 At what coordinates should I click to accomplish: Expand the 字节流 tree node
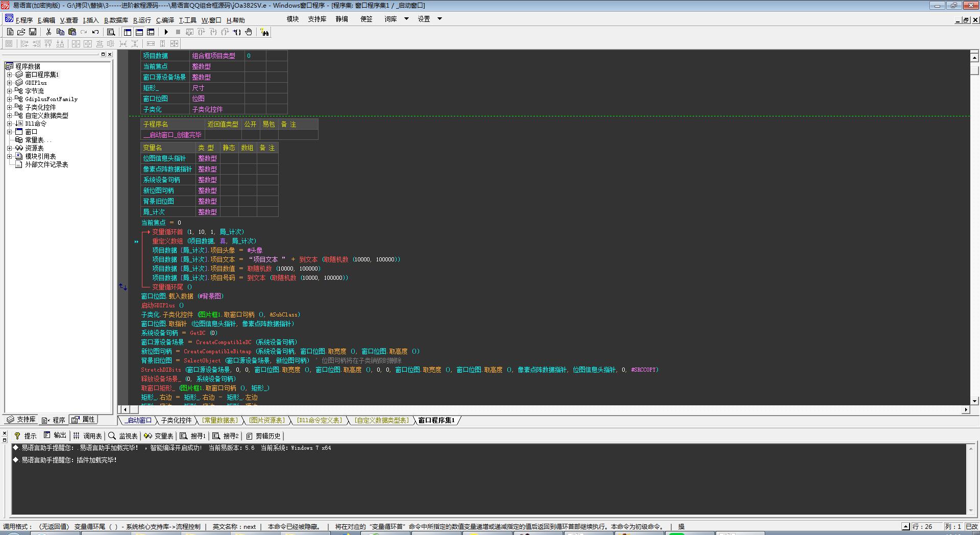point(9,91)
